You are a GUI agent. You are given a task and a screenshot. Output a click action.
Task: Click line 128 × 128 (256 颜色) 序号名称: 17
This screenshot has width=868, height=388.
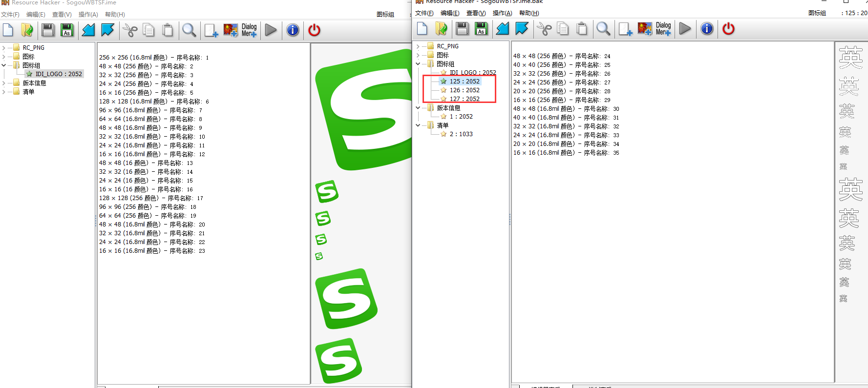click(x=151, y=198)
